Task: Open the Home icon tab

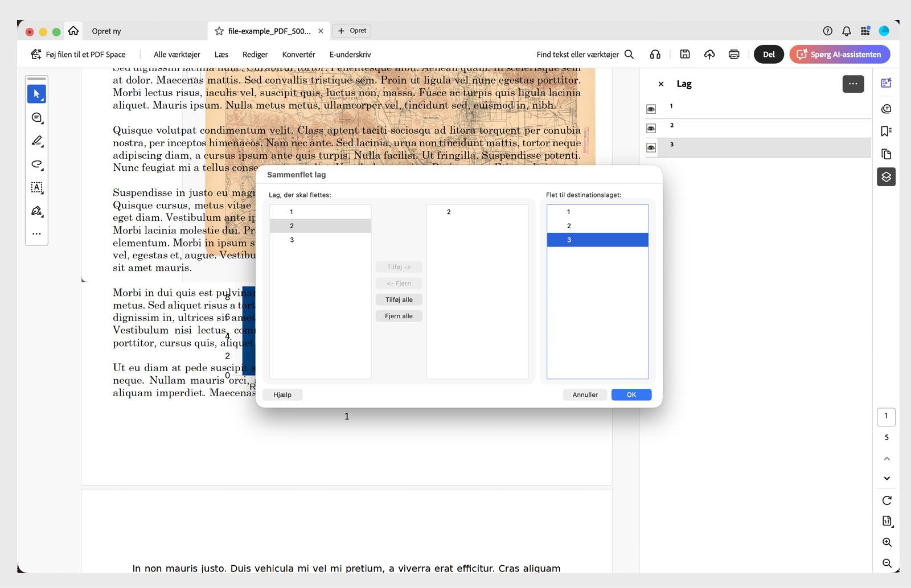Action: 73,31
